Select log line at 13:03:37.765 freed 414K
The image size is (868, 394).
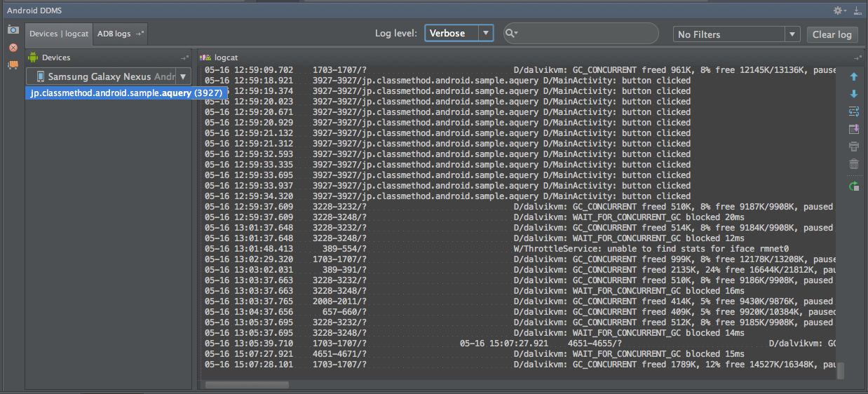pyautogui.click(x=520, y=301)
